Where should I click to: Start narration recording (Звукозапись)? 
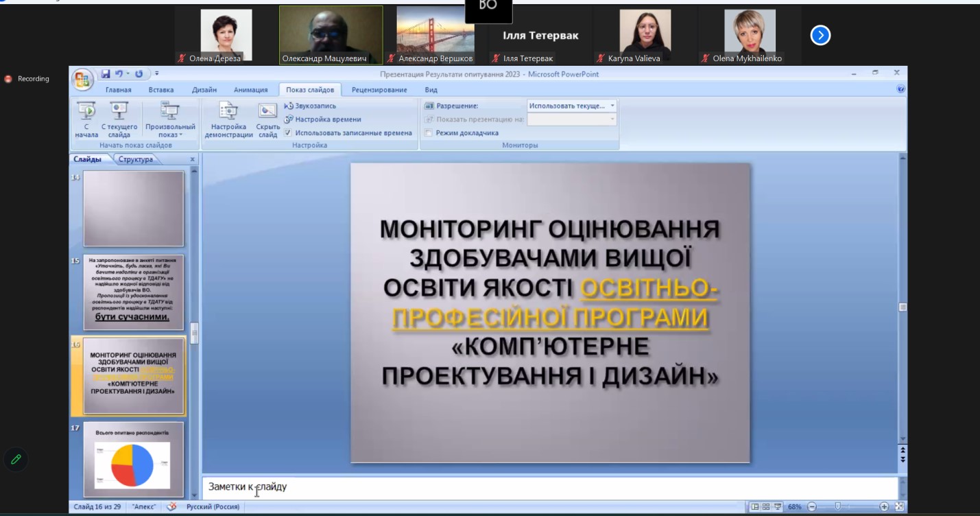pyautogui.click(x=310, y=106)
